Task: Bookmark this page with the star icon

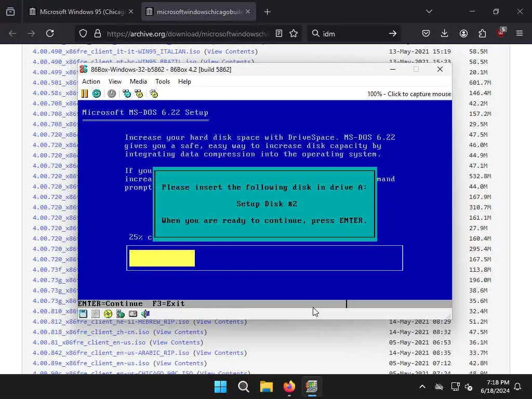Action: [294, 33]
